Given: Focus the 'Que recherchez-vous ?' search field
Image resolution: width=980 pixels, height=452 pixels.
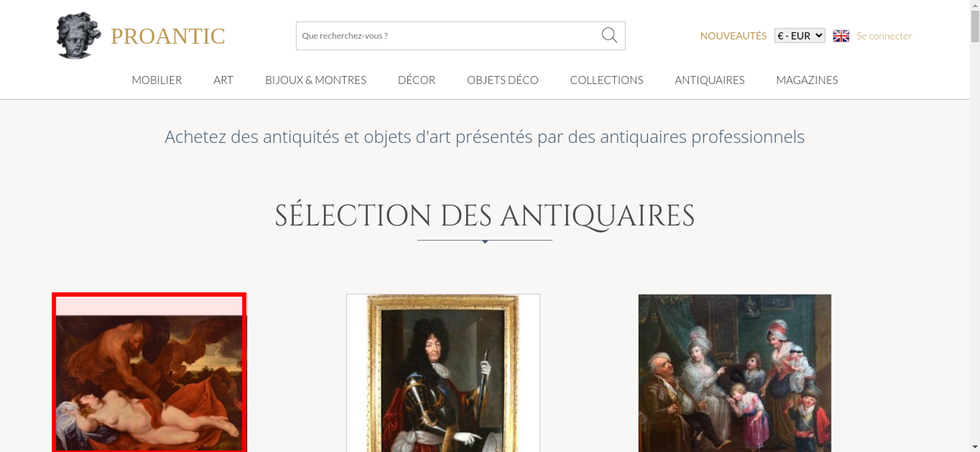Looking at the screenshot, I should point(448,36).
